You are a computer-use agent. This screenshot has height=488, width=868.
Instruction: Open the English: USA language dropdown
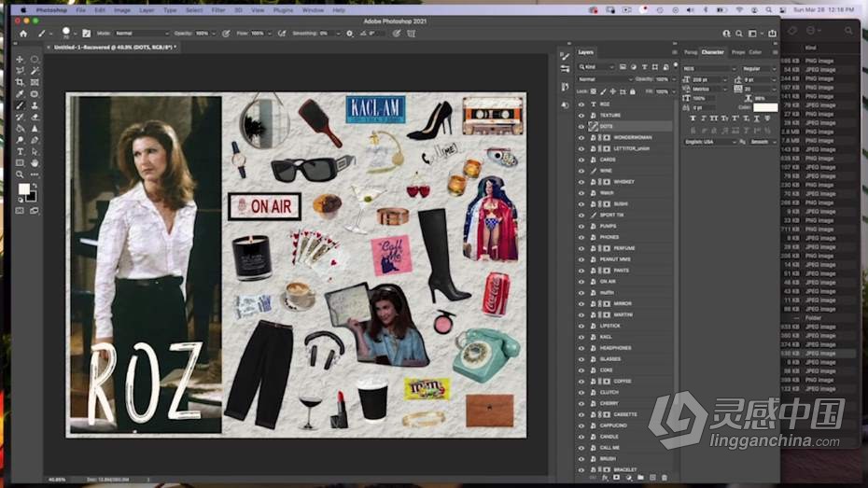[x=709, y=142]
